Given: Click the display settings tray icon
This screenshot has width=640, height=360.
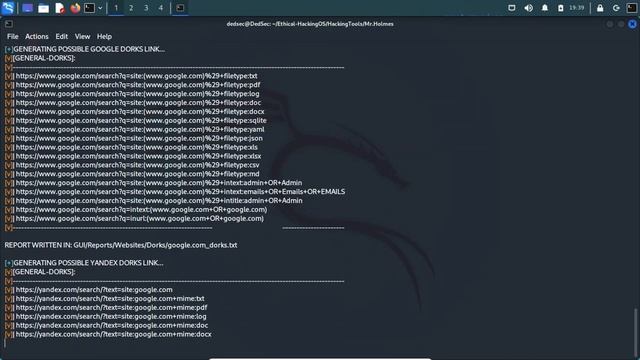Looking at the screenshot, I should (x=511, y=8).
